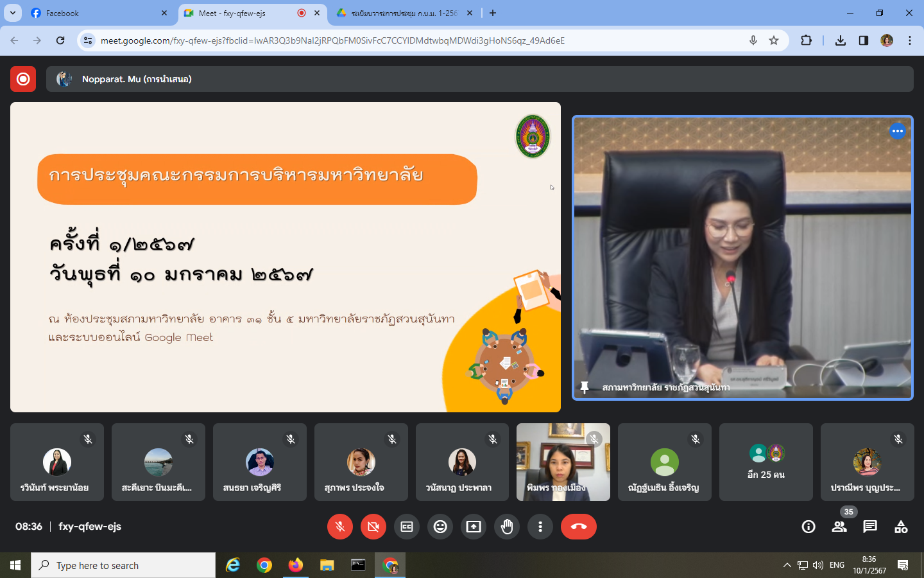
Task: Open the 'อีก 25 คน' more participants tile
Action: [766, 462]
